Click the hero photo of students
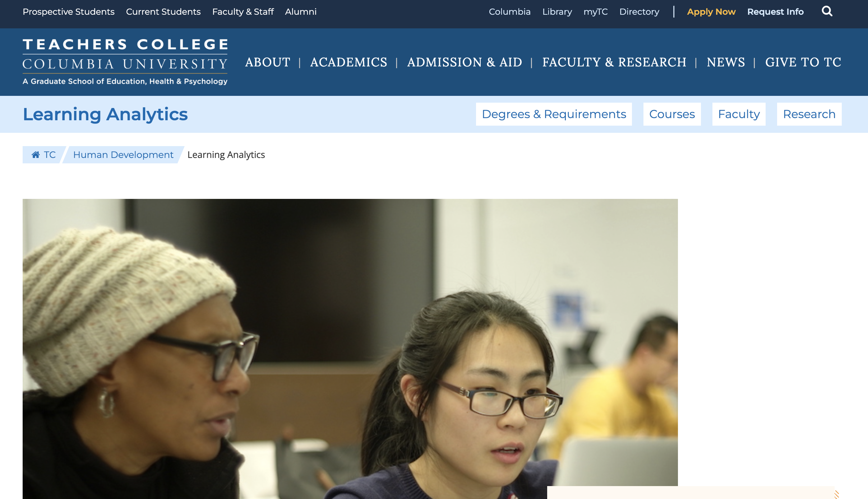The image size is (868, 499). pos(350,349)
